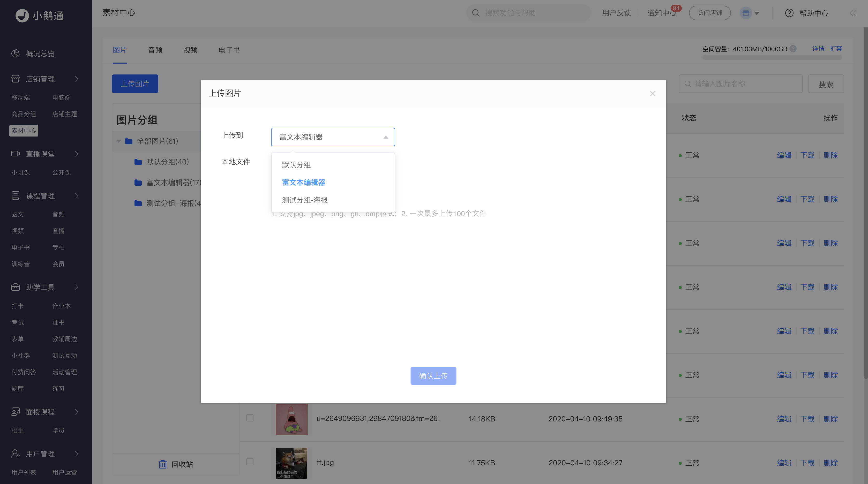Image resolution: width=868 pixels, height=484 pixels.
Task: Open the account dropdown arrow in header
Action: coord(757,13)
